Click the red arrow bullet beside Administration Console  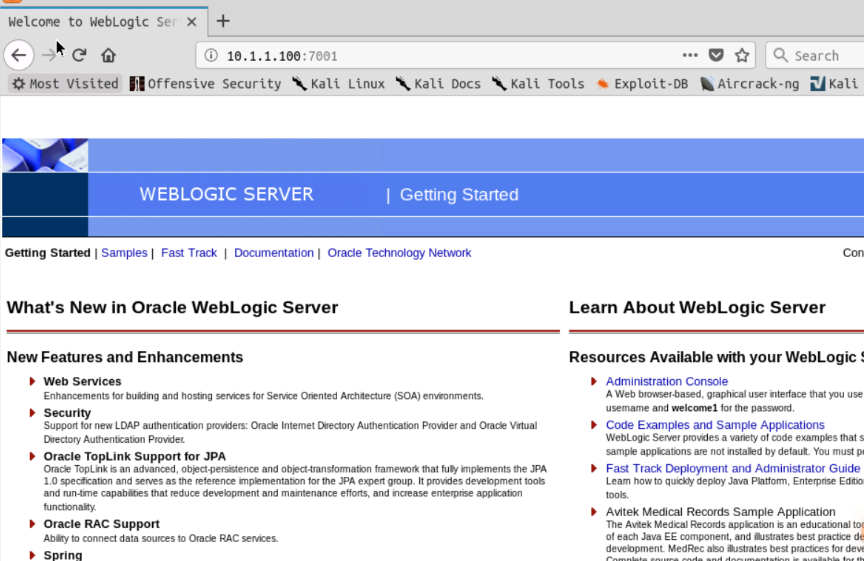click(594, 381)
